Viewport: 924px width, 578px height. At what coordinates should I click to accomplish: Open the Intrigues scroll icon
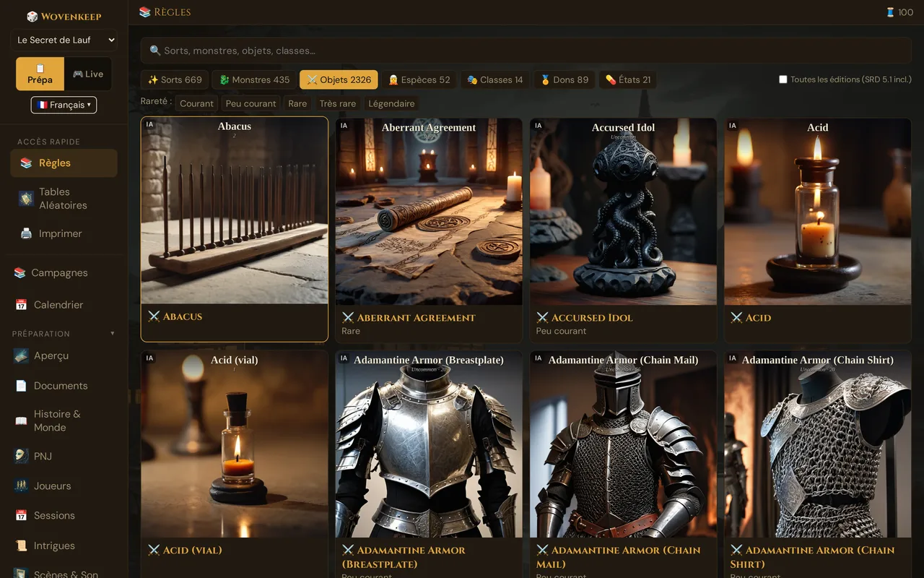[x=22, y=546]
